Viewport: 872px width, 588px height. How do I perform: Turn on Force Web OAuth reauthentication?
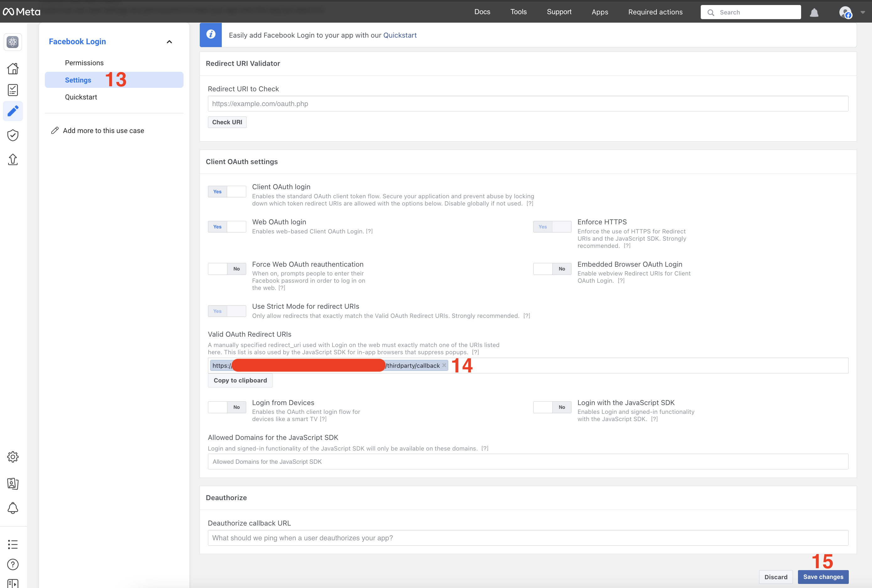[227, 269]
